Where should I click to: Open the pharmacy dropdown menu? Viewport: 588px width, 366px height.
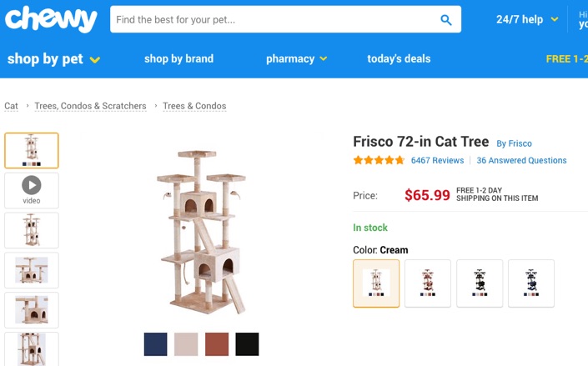pos(296,59)
